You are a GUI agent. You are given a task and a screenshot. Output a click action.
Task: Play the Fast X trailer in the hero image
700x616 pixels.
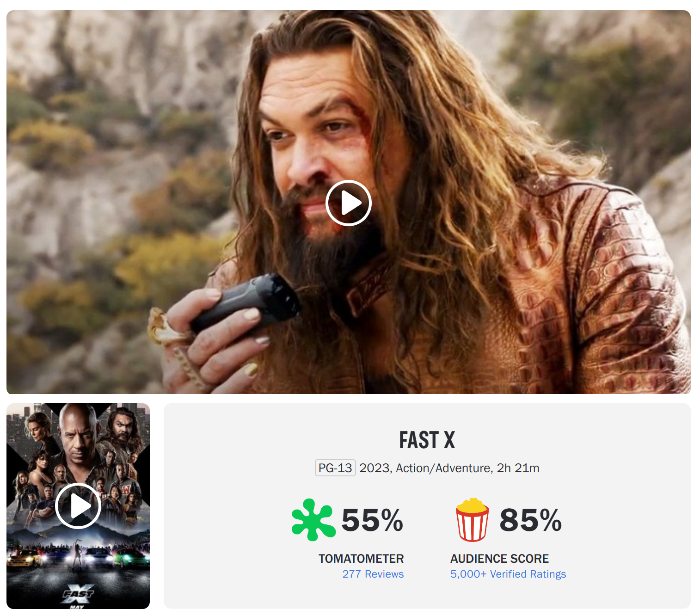348,203
